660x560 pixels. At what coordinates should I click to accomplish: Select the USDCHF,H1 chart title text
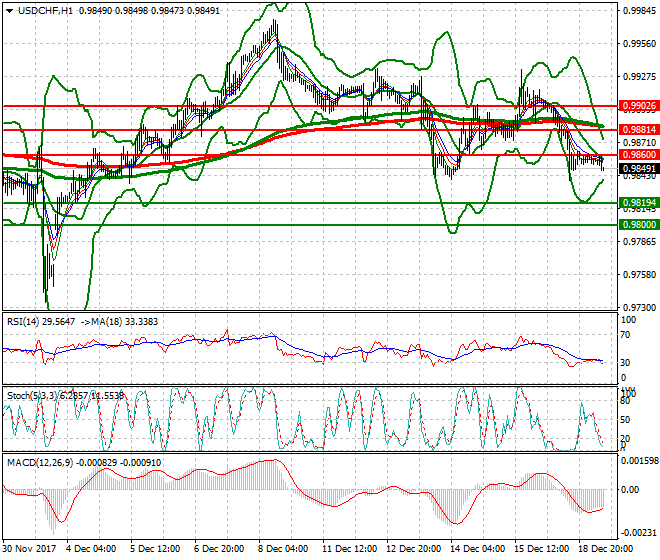[45, 11]
